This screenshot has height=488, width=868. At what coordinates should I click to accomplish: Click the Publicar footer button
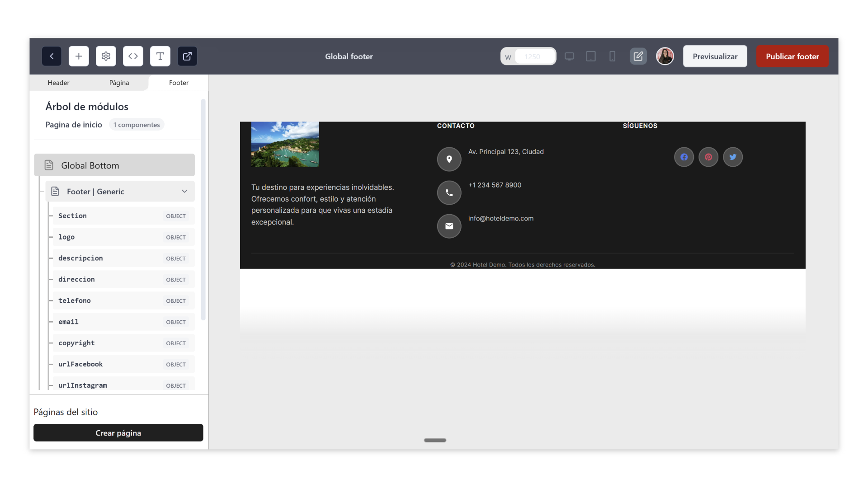[792, 56]
